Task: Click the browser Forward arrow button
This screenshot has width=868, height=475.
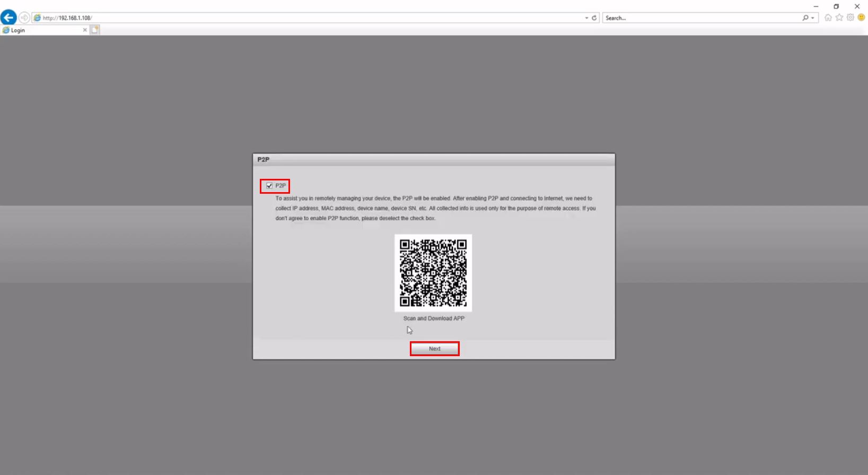Action: click(24, 18)
